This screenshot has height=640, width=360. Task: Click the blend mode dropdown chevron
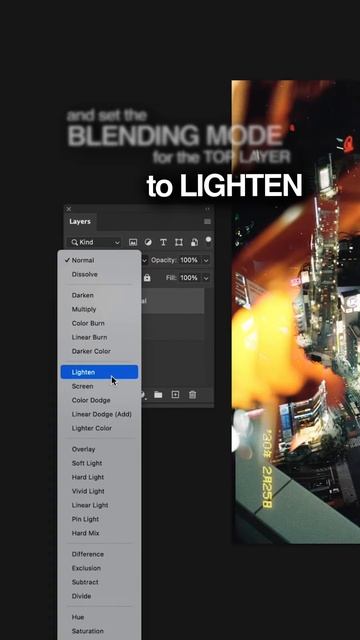pos(144,260)
